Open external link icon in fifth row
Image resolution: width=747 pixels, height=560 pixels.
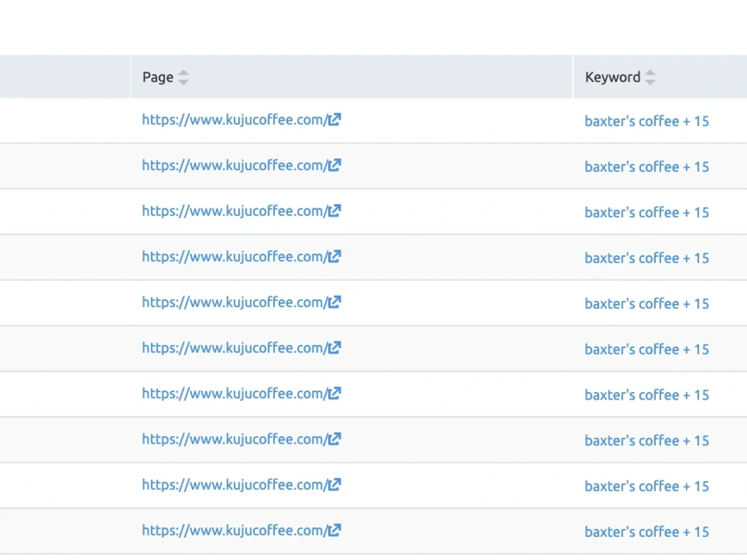(x=335, y=302)
